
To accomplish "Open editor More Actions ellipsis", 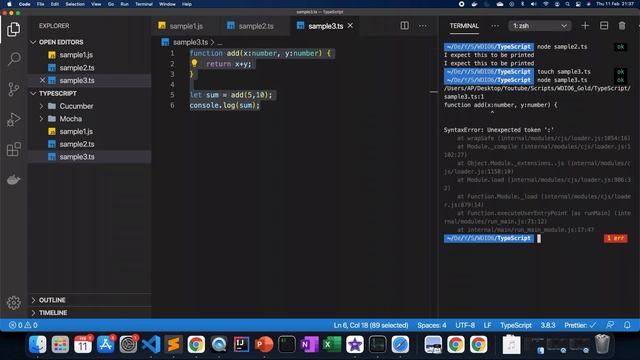I will 423,26.
